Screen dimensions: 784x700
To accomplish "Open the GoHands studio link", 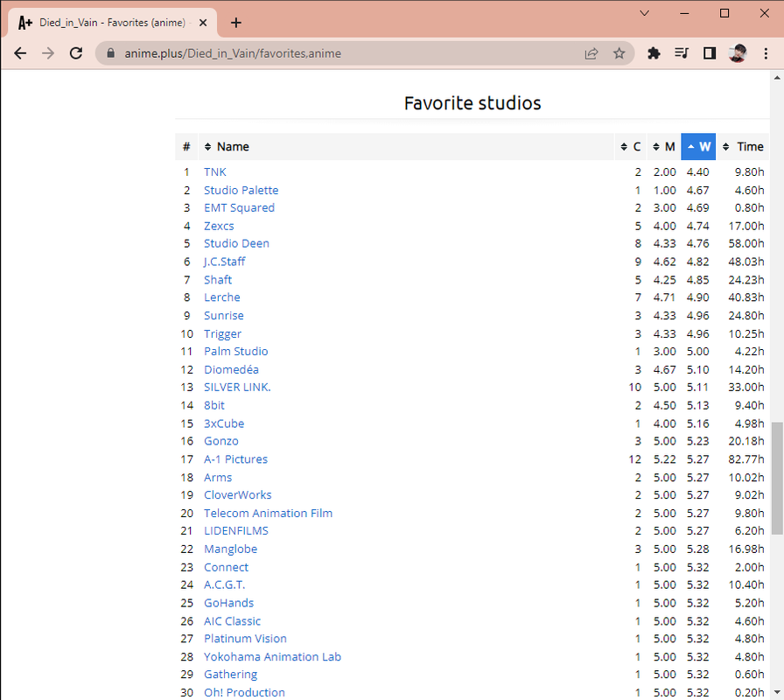I will click(x=228, y=603).
